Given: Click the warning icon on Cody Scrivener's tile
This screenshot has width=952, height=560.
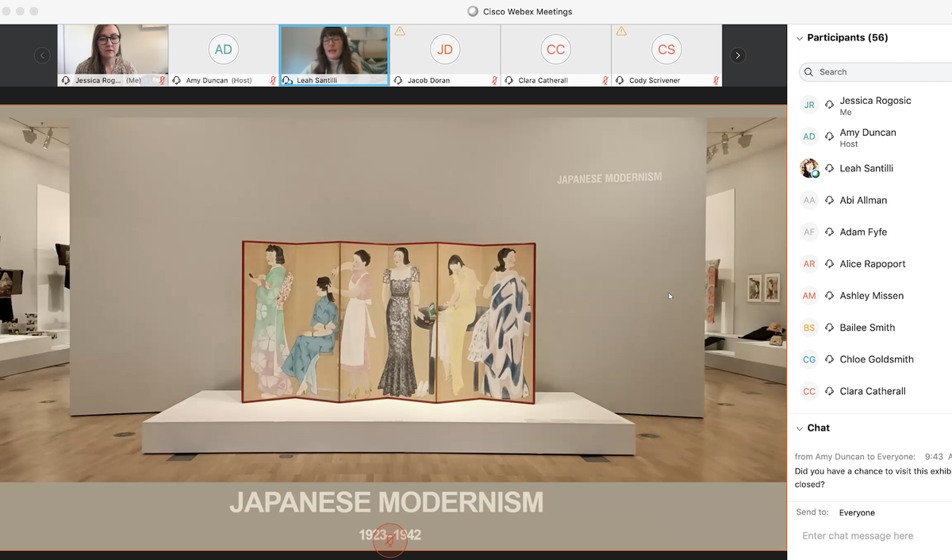Looking at the screenshot, I should 621,32.
